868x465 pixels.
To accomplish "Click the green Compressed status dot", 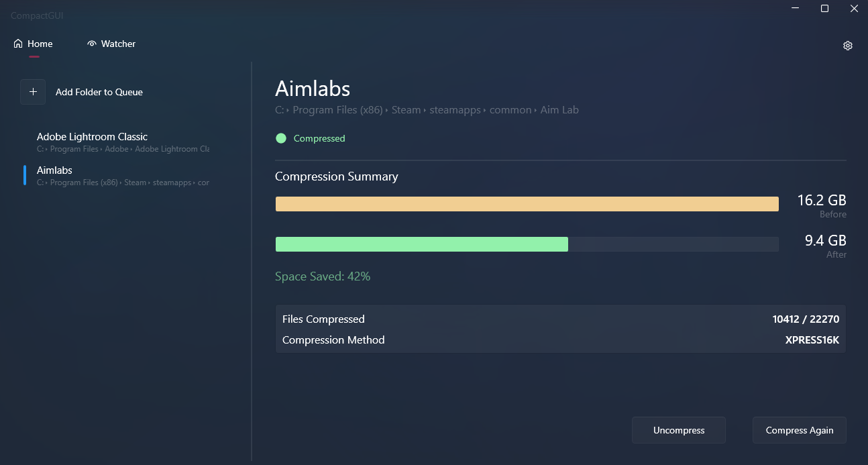I will point(281,138).
